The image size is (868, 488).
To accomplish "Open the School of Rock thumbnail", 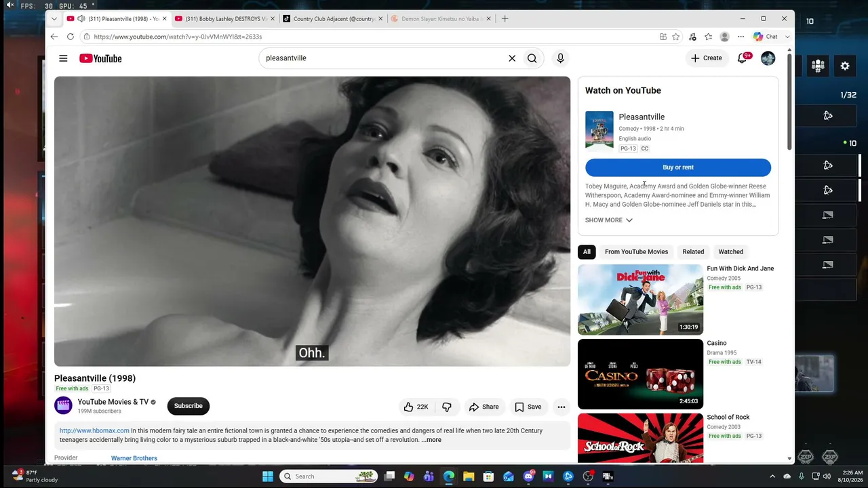I will [640, 438].
